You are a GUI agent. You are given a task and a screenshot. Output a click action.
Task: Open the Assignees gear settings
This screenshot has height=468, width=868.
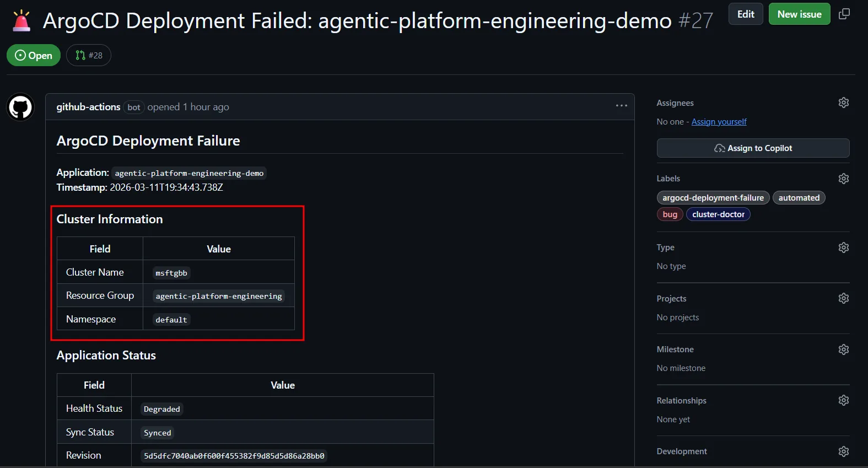click(843, 103)
